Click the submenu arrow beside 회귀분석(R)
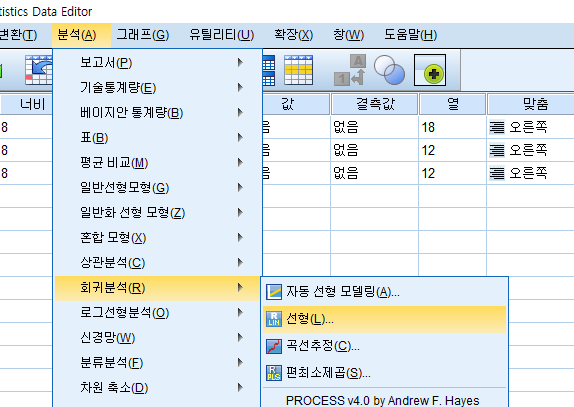Image resolution: width=574 pixels, height=407 pixels. pyautogui.click(x=240, y=288)
